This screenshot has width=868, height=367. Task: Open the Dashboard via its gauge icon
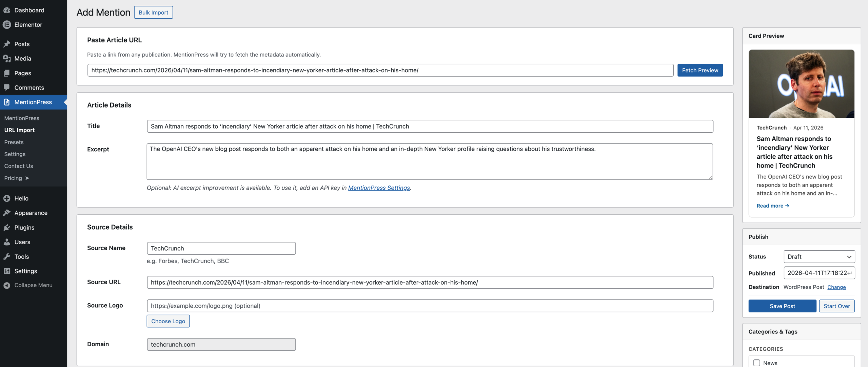7,10
